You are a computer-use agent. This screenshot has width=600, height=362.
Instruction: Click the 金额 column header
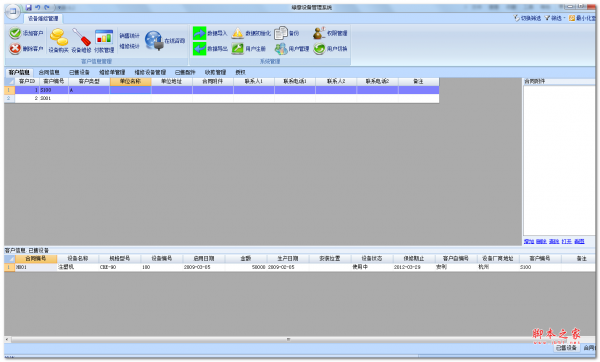(246, 259)
